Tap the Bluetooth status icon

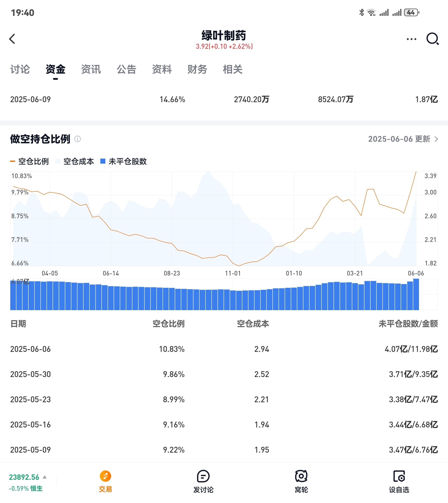pos(361,12)
